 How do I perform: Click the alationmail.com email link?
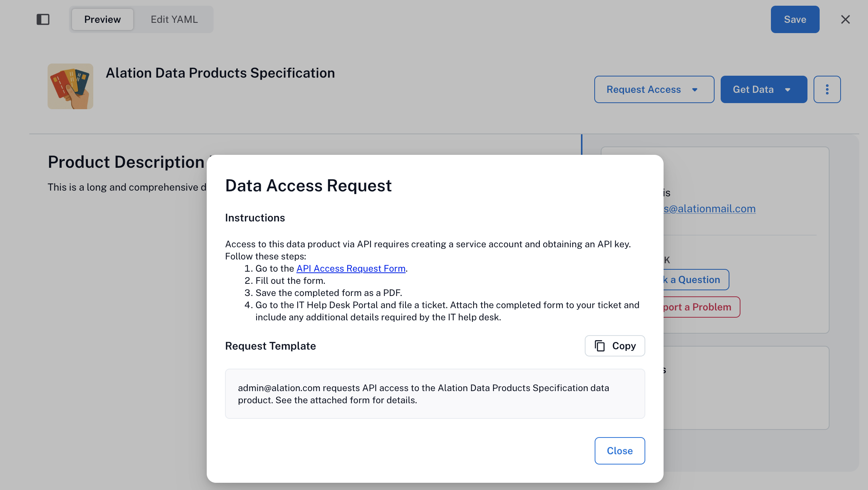[x=709, y=208]
